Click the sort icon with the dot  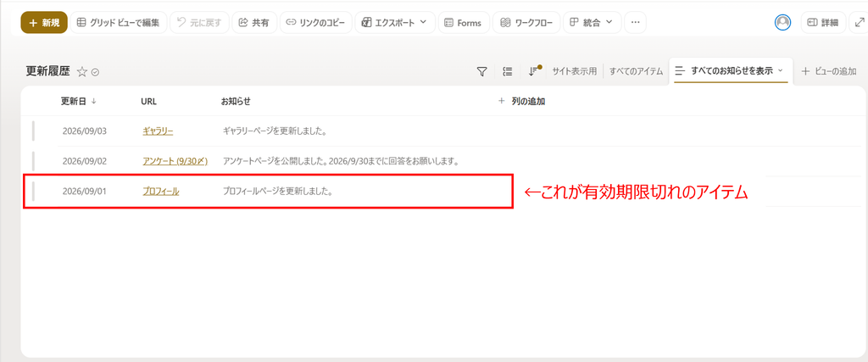click(533, 71)
